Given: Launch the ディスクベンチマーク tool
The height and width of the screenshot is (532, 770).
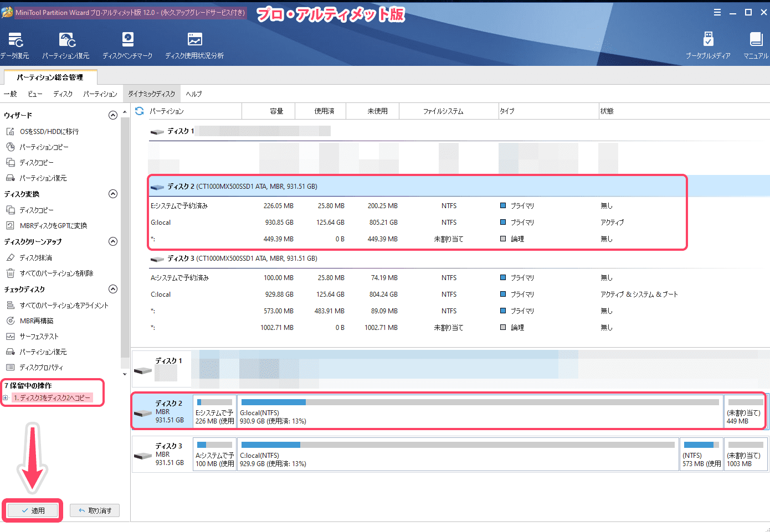Looking at the screenshot, I should point(127,45).
